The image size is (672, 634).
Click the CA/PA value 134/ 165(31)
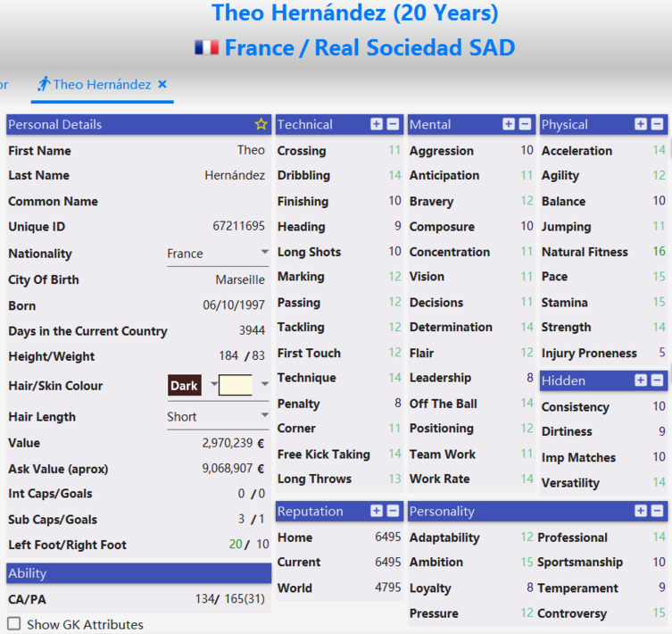[x=229, y=599]
